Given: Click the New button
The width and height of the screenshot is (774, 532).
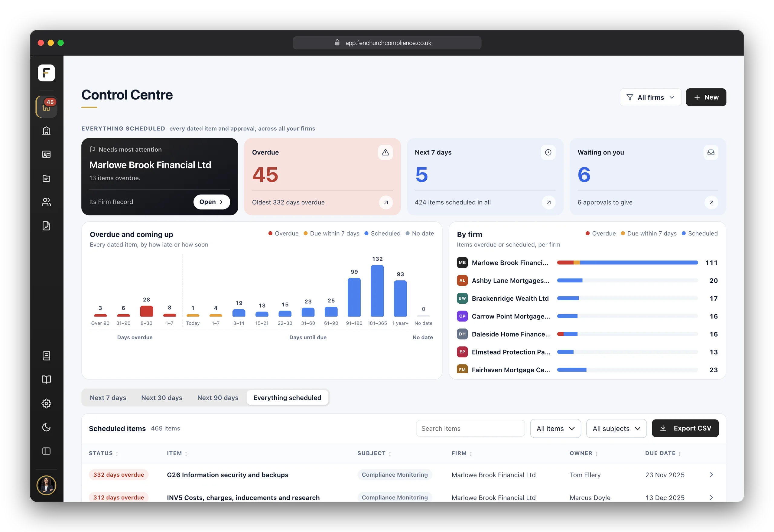Looking at the screenshot, I should (x=706, y=97).
